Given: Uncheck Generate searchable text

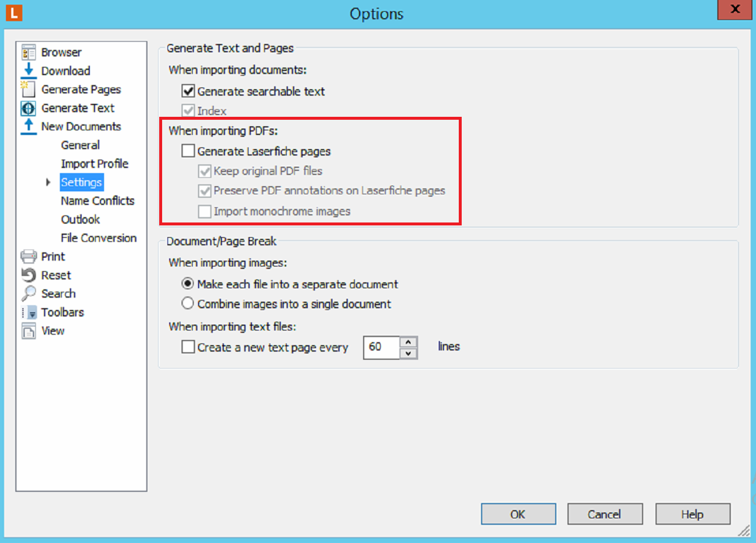Looking at the screenshot, I should coord(189,92).
